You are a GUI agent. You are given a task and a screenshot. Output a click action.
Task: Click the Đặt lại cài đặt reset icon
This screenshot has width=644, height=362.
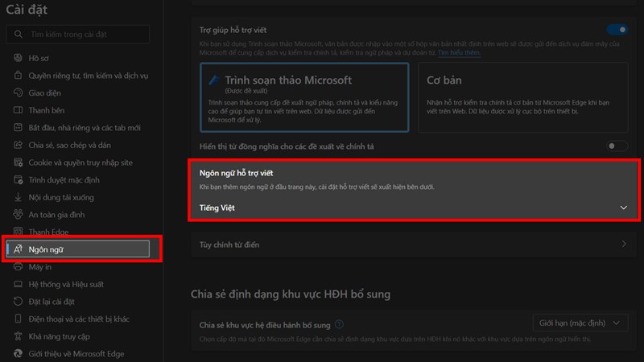pyautogui.click(x=18, y=301)
